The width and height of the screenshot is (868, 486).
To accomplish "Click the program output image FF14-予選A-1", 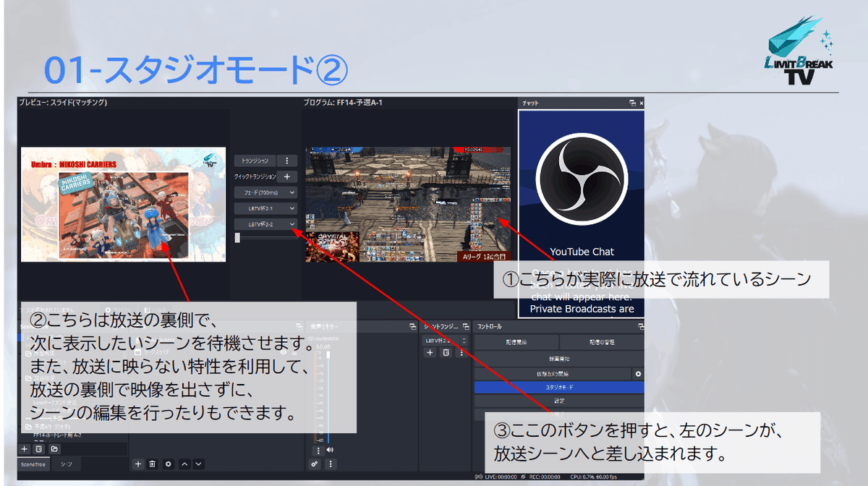I will point(408,204).
